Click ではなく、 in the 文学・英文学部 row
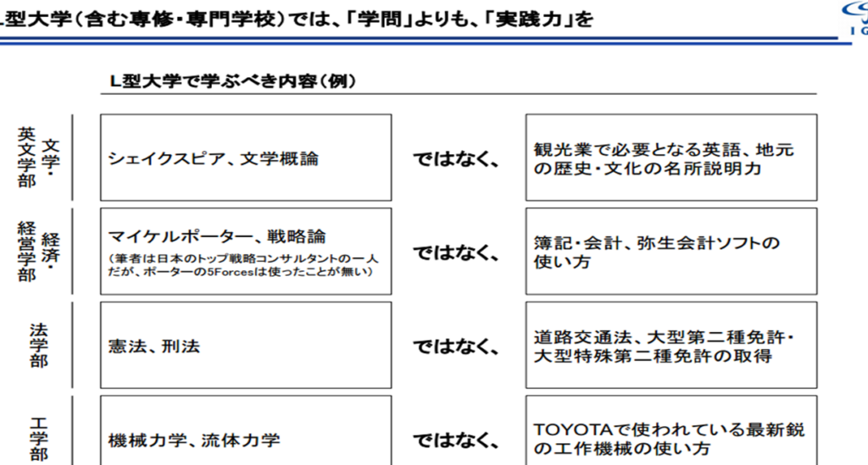 click(x=456, y=158)
